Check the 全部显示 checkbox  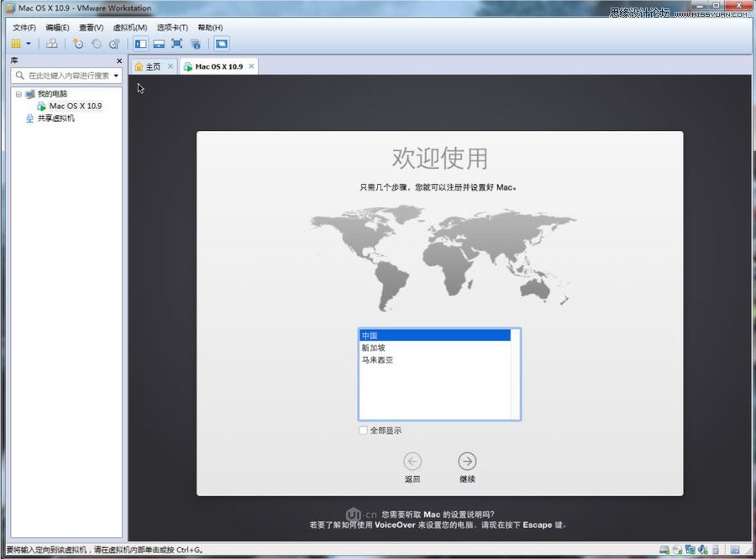tap(363, 429)
